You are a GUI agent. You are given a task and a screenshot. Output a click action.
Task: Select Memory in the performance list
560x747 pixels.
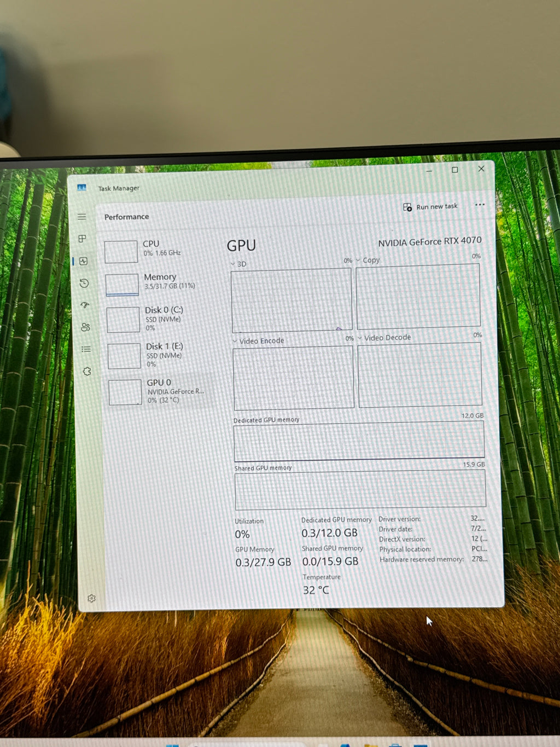pyautogui.click(x=159, y=283)
